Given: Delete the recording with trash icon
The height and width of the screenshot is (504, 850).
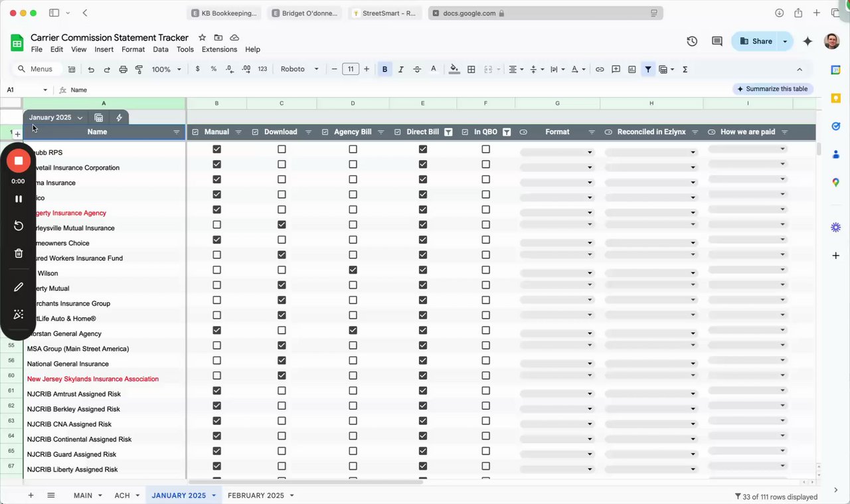Looking at the screenshot, I should [19, 253].
